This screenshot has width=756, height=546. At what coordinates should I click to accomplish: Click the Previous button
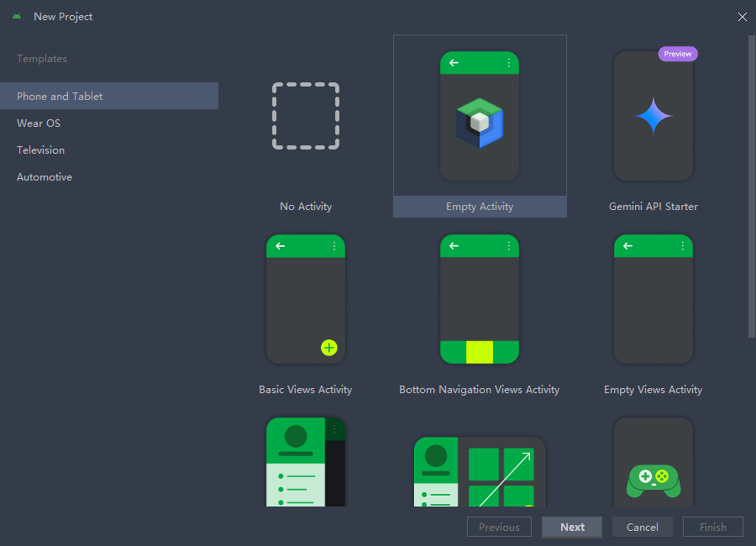pyautogui.click(x=499, y=528)
